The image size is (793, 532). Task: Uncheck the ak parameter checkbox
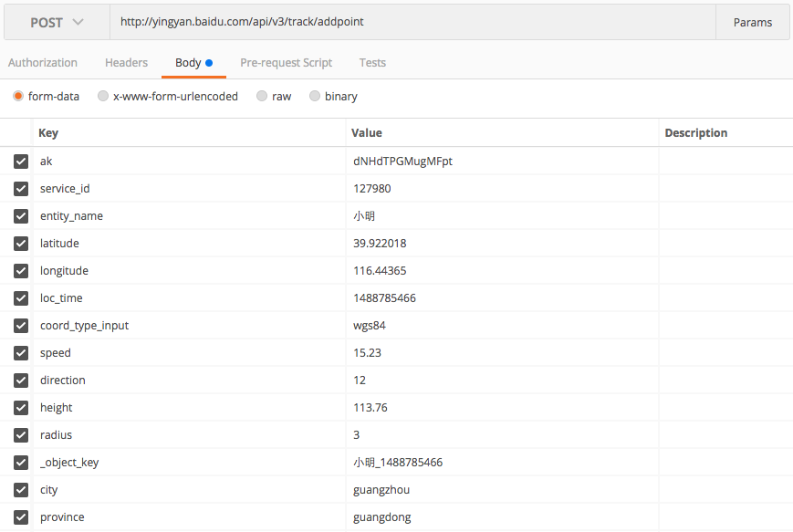[21, 162]
